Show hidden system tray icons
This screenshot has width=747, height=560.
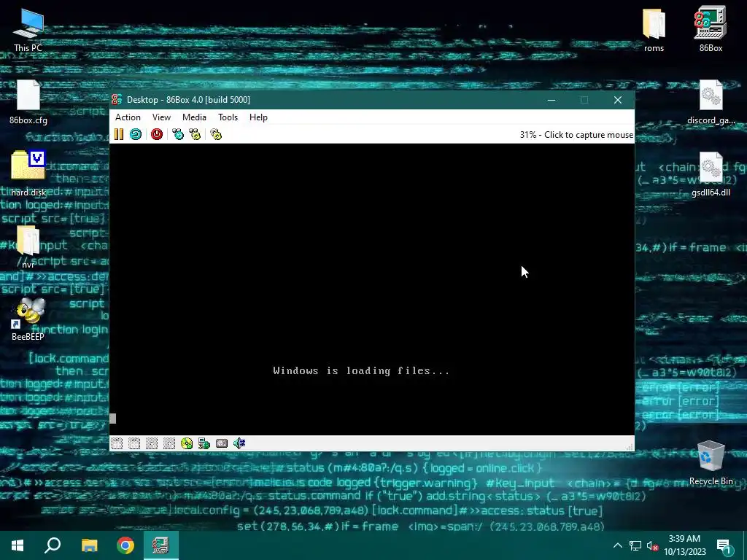(617, 545)
